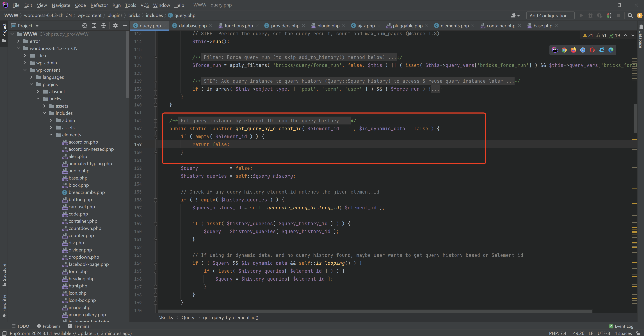644x336 pixels.
Task: Click the green Run button
Action: click(581, 15)
